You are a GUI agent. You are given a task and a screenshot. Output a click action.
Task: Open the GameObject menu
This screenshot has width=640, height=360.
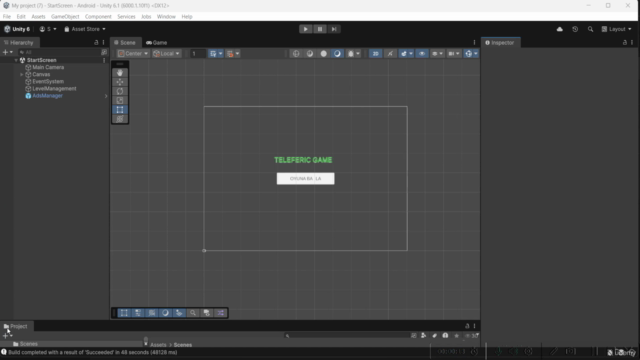[65, 17]
